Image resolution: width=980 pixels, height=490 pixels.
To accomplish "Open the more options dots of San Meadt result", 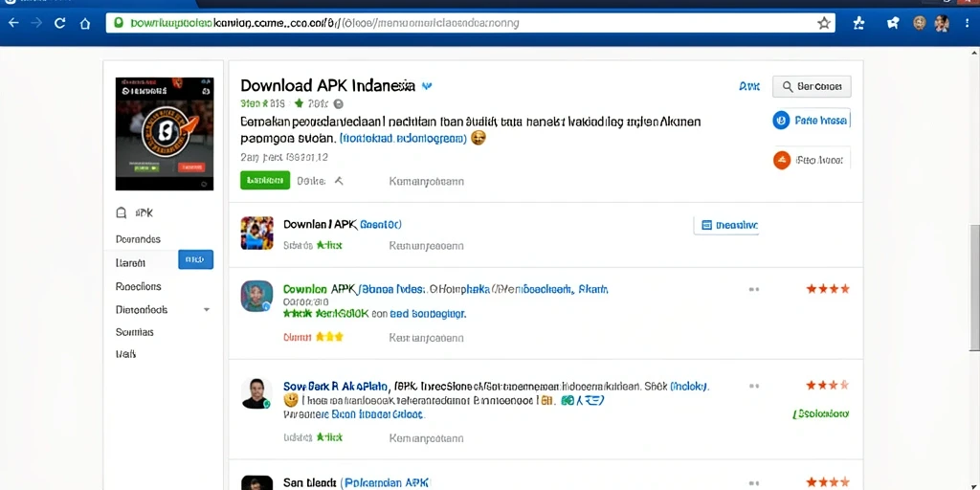I will tap(754, 482).
